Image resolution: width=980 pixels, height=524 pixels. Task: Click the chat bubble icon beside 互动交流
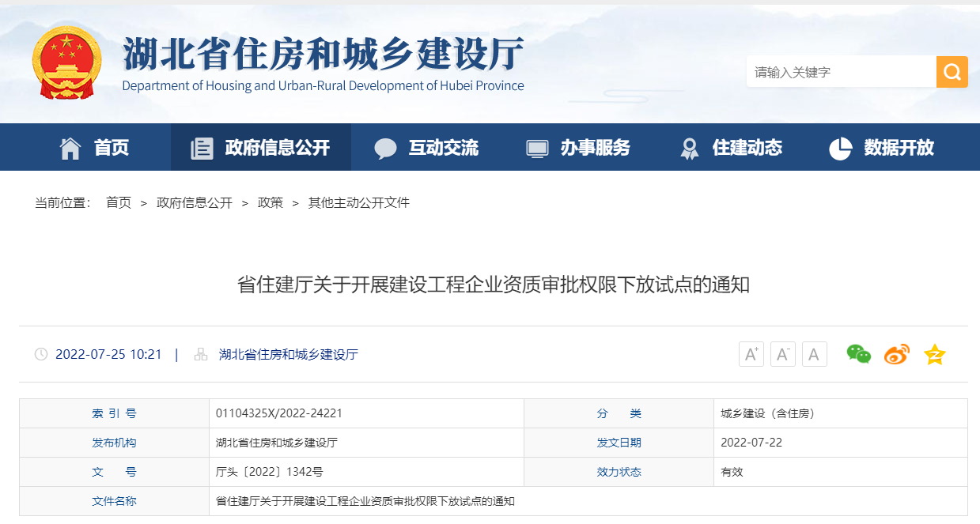click(385, 148)
